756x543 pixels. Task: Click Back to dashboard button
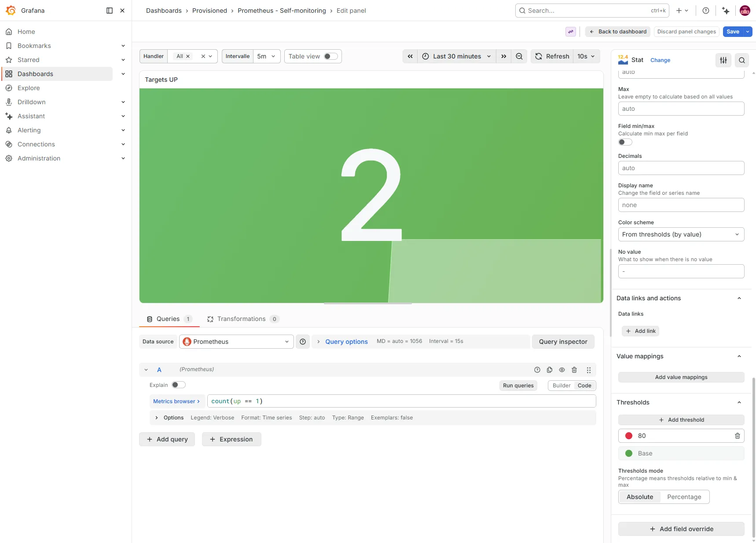[618, 32]
